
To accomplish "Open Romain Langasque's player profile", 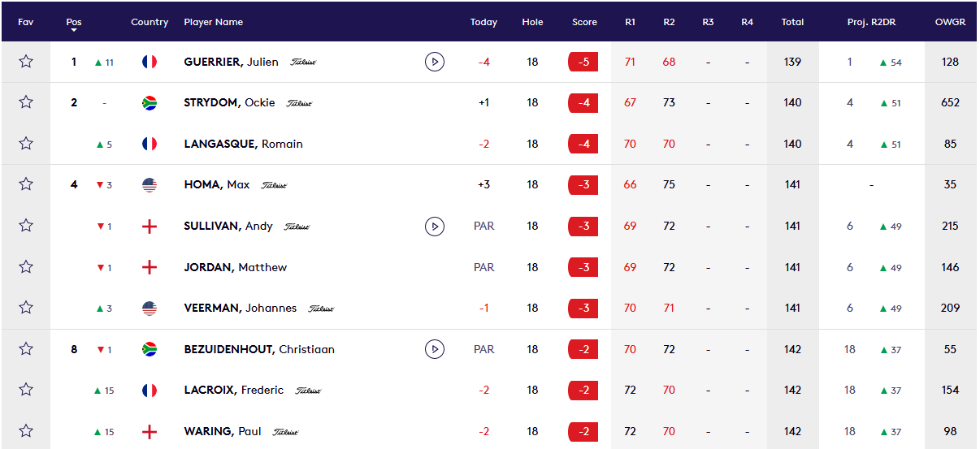I will [x=243, y=144].
